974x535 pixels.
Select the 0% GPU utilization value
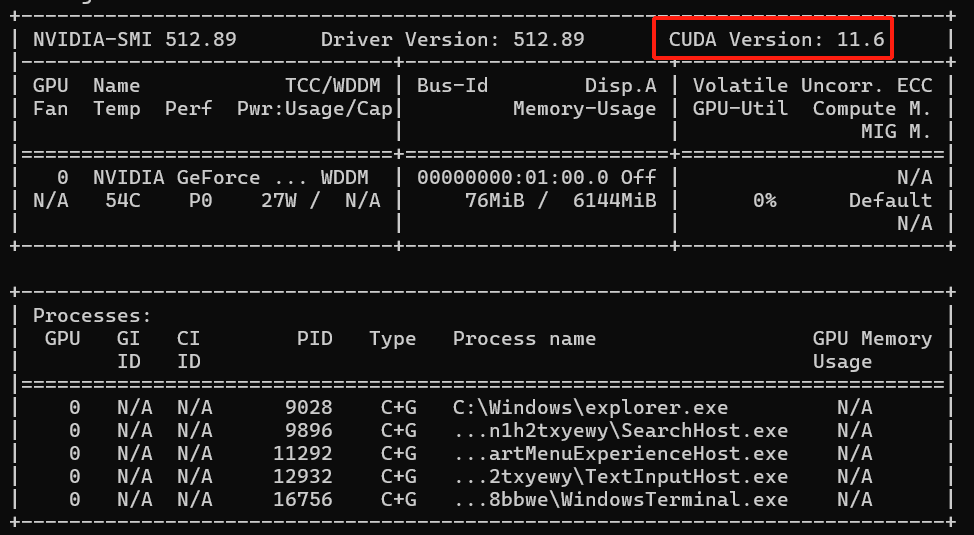click(765, 201)
